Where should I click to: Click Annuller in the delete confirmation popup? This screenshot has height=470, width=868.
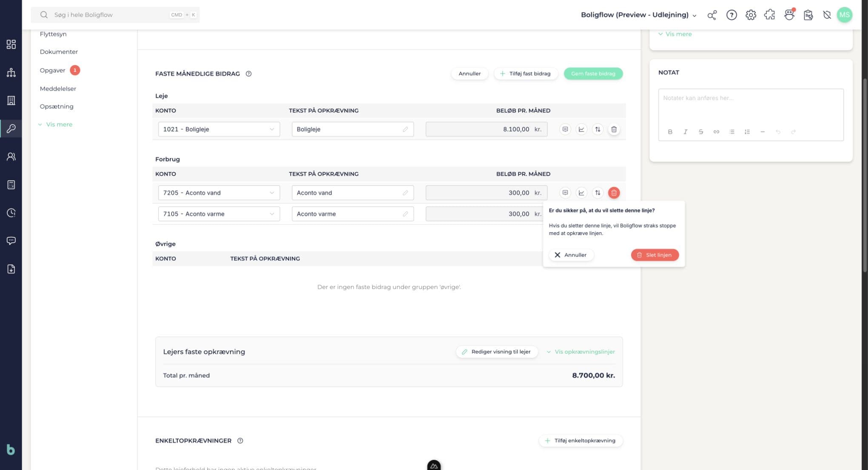pyautogui.click(x=571, y=255)
